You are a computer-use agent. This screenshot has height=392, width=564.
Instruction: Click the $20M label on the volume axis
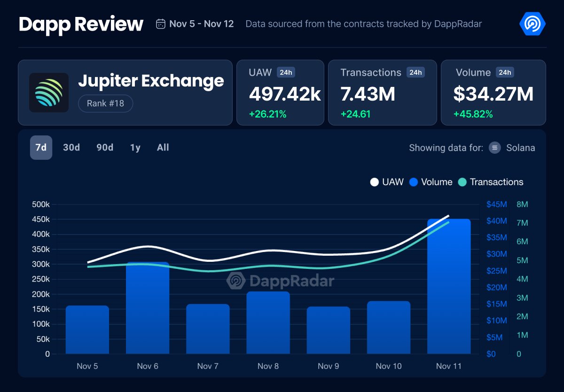point(497,288)
